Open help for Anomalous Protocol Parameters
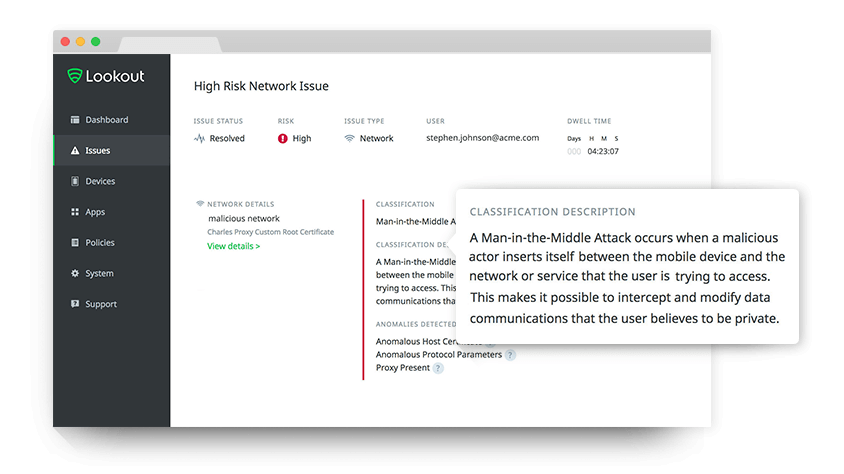Viewport: 844px width, 474px height. [x=510, y=355]
